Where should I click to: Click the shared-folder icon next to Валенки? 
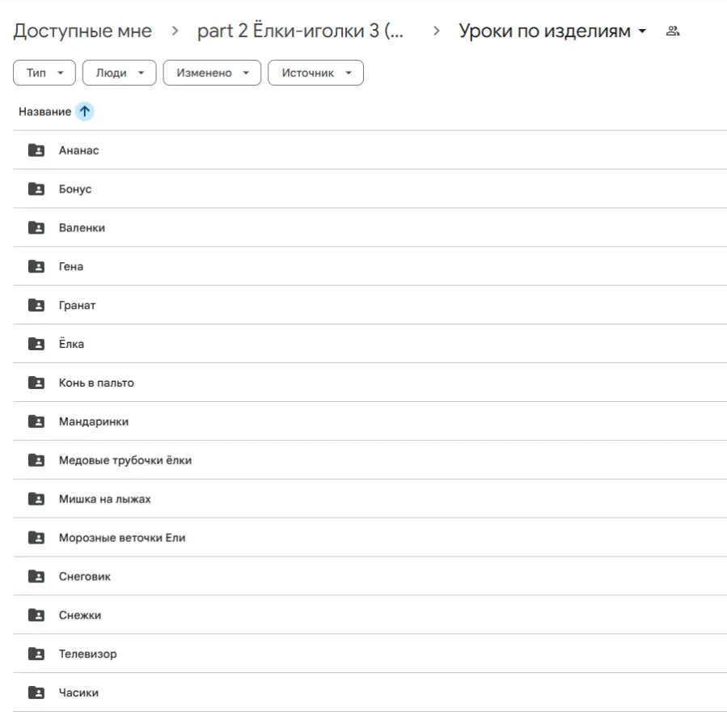coord(36,227)
